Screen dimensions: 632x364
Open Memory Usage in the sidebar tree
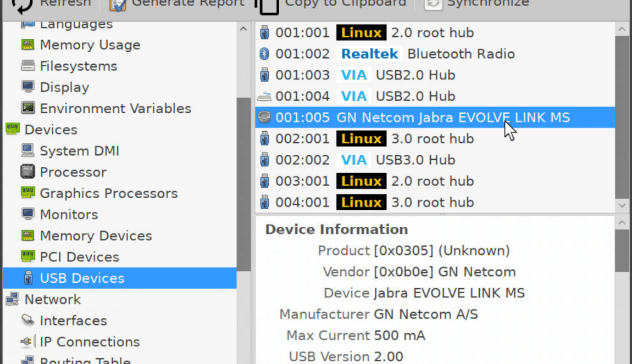(x=90, y=44)
